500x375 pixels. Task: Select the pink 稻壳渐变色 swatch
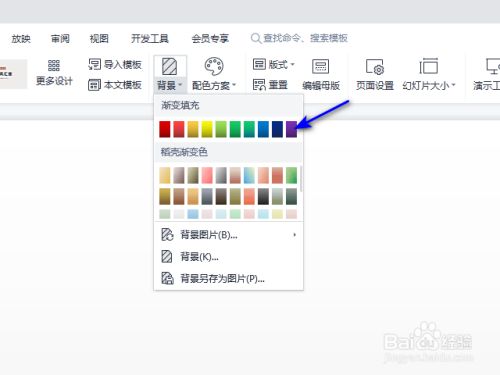pos(207,175)
